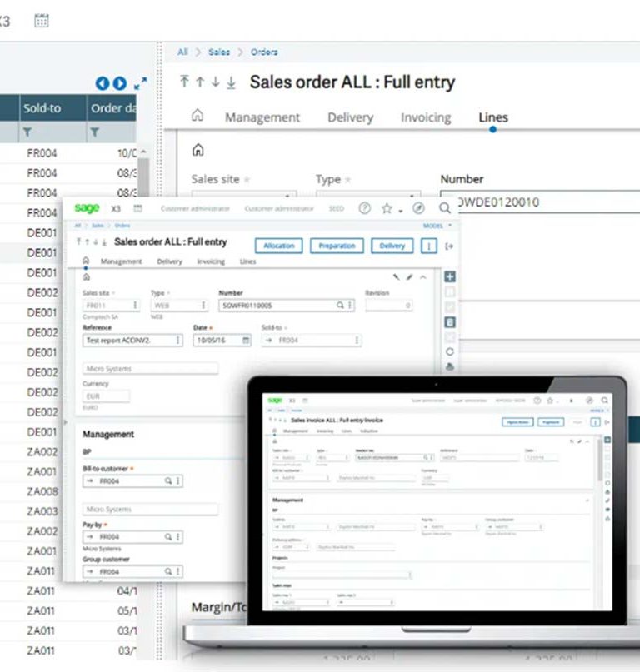Expand the left panel with the small triangle handle
Screen dimensions: 640x672
coord(66,422)
